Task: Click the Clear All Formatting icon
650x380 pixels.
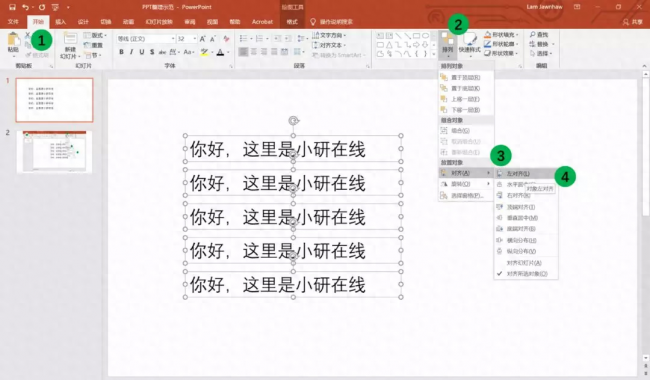Action: pos(226,39)
